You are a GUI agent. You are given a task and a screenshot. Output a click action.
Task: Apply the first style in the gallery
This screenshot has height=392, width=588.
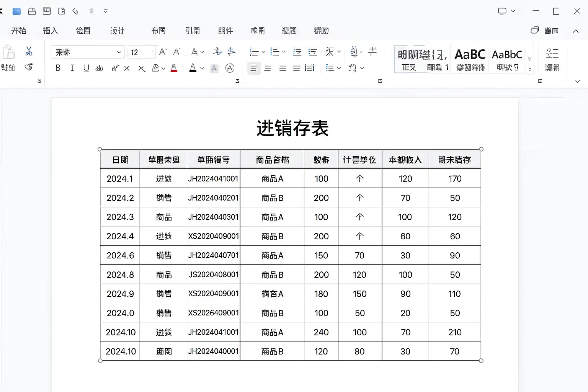point(409,59)
